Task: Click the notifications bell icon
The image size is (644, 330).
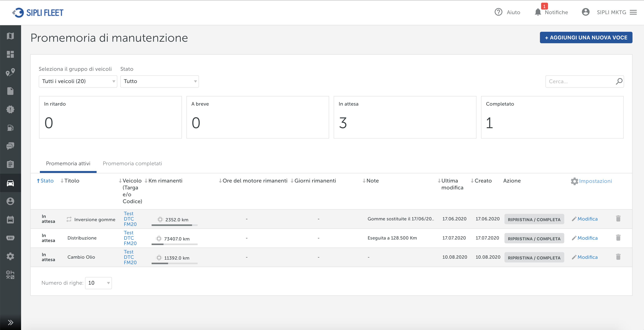Action: (x=538, y=12)
